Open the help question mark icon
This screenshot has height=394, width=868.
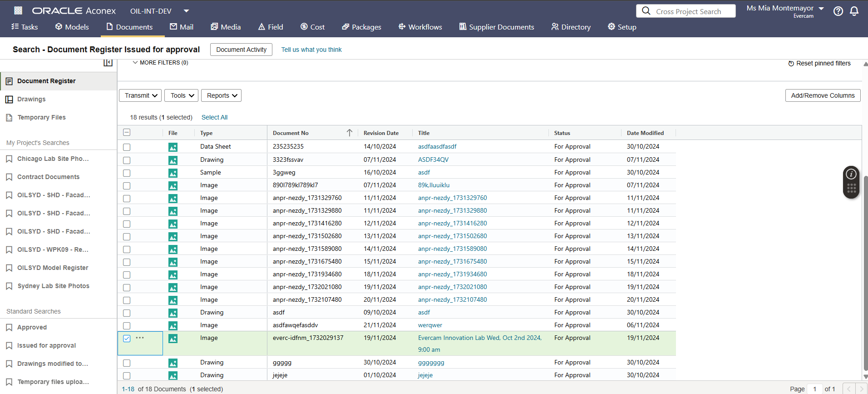838,11
